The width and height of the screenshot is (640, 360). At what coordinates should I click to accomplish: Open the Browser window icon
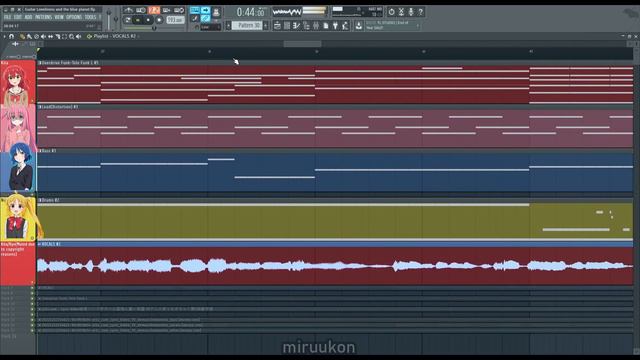pos(316,26)
